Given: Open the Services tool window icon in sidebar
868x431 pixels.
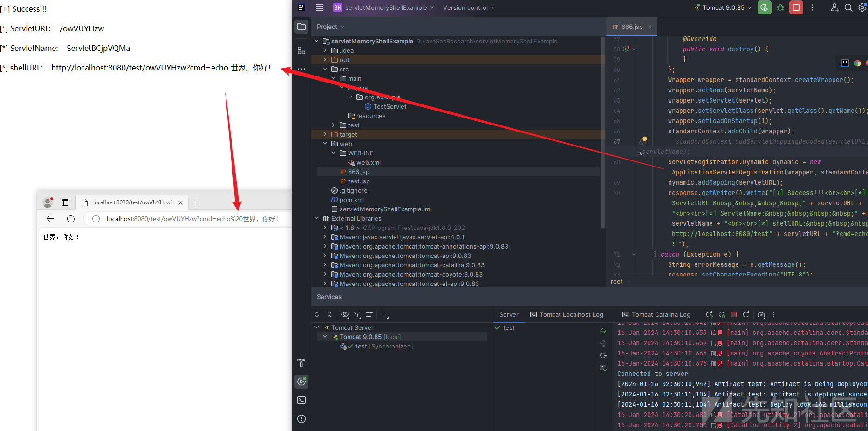Looking at the screenshot, I should [x=301, y=382].
